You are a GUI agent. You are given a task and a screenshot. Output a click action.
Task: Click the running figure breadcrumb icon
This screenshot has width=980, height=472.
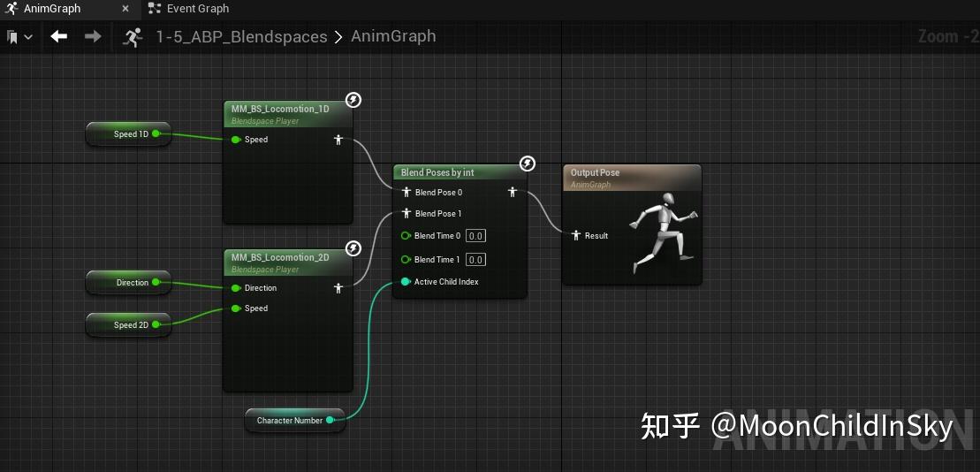point(133,37)
